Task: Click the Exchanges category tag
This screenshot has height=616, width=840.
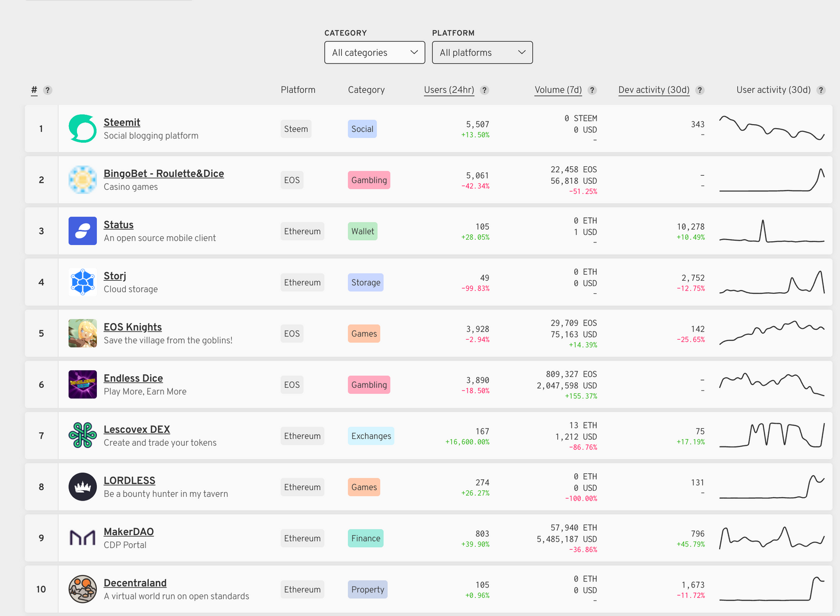Action: click(371, 436)
